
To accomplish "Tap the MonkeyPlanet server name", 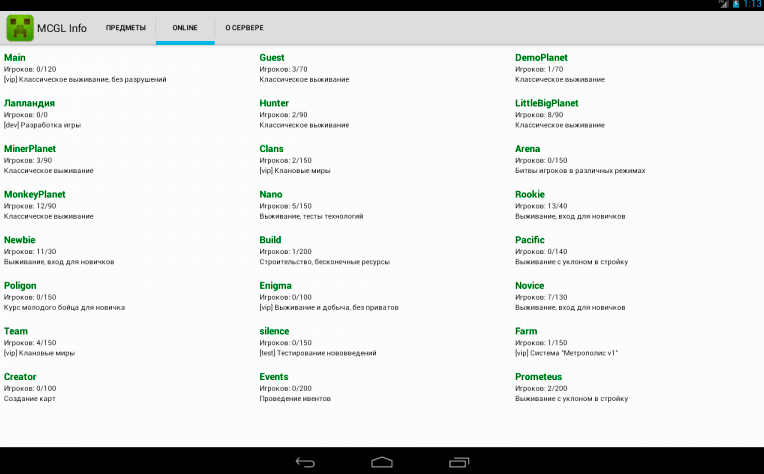I will point(35,194).
